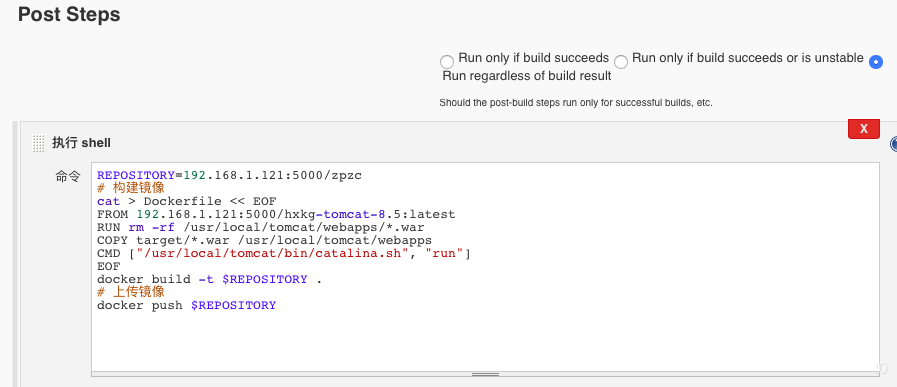
Task: Select 'Run only if build succeeds or is unstable'
Action: tap(621, 61)
